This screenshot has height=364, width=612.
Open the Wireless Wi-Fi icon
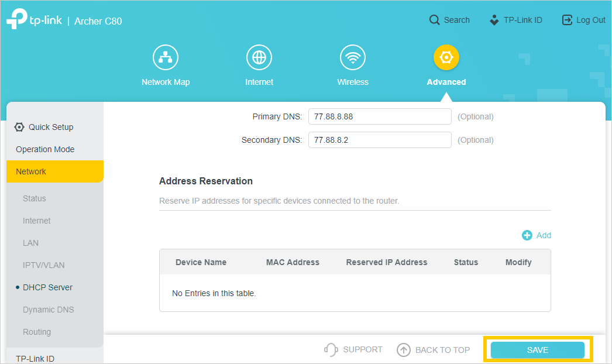[353, 57]
